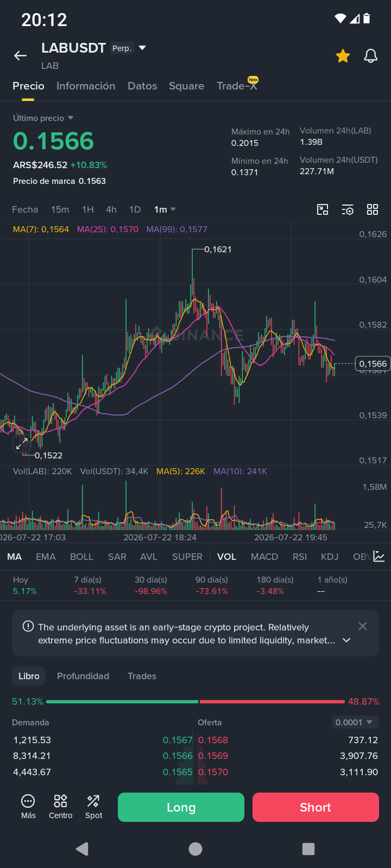Tap the warning info circle icon
Image resolution: width=391 pixels, height=868 pixels.
[x=28, y=626]
